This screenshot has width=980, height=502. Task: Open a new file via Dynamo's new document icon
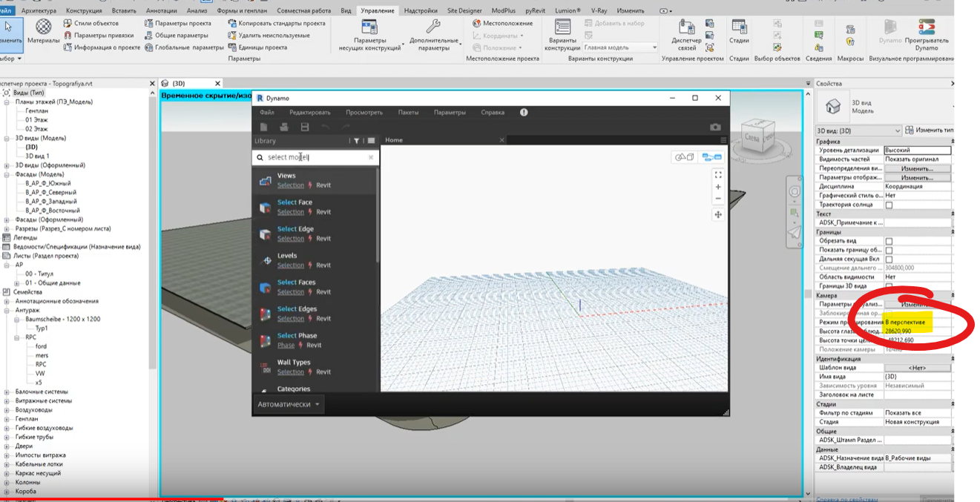coord(263,127)
